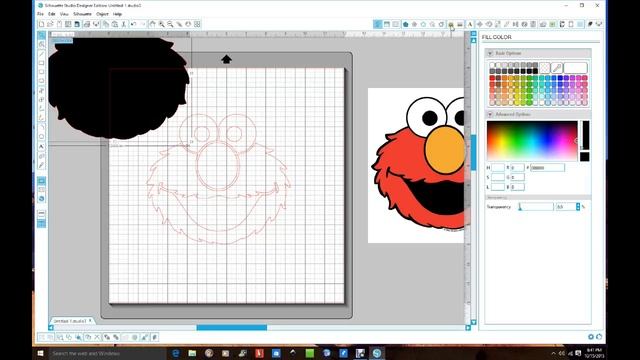This screenshot has width=640, height=360.
Task: Click inside the rainbow color spectrum
Action: (x=532, y=140)
